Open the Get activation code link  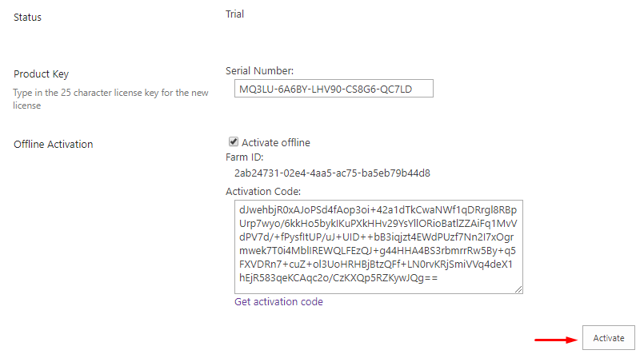click(x=278, y=302)
